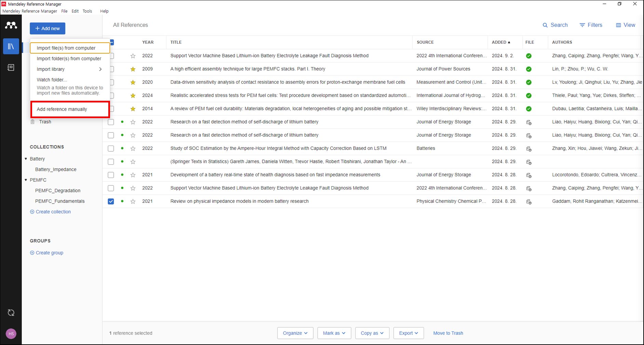Choose Import file(s) from computer
This screenshot has height=345, width=644.
coord(70,48)
